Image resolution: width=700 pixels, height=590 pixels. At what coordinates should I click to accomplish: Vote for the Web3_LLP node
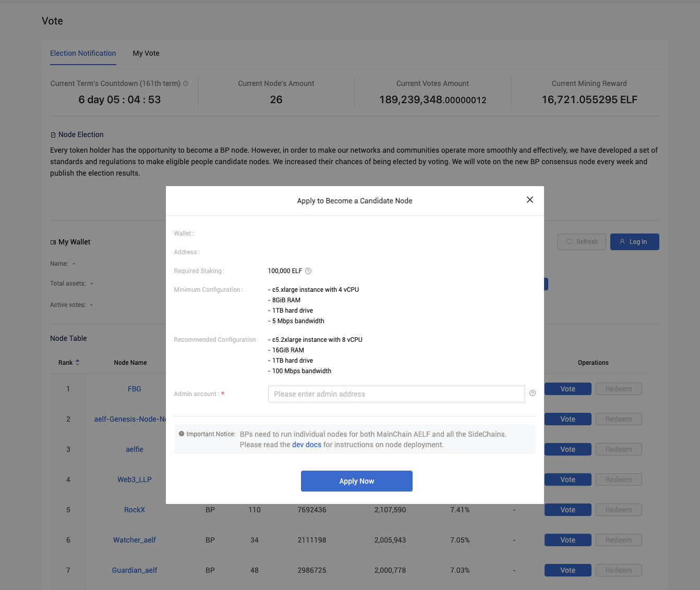click(568, 480)
